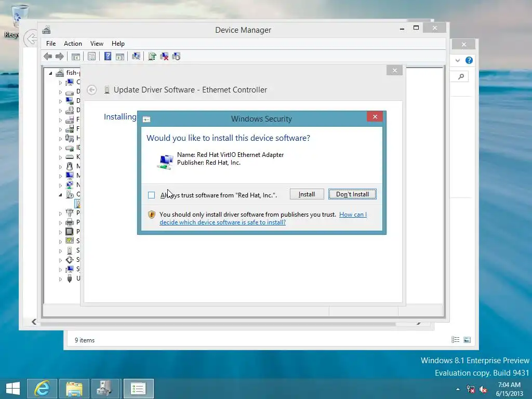
Task: Close the Windows Security dialog
Action: point(375,117)
